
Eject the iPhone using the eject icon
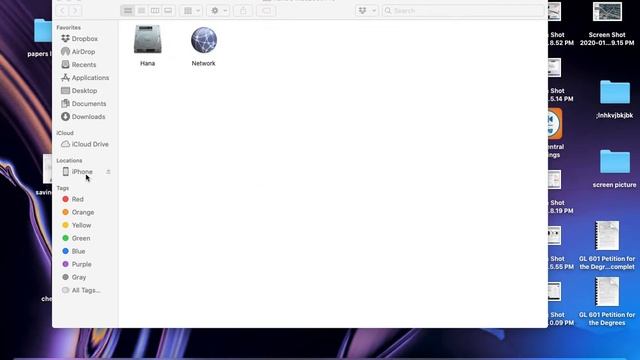[108, 172]
